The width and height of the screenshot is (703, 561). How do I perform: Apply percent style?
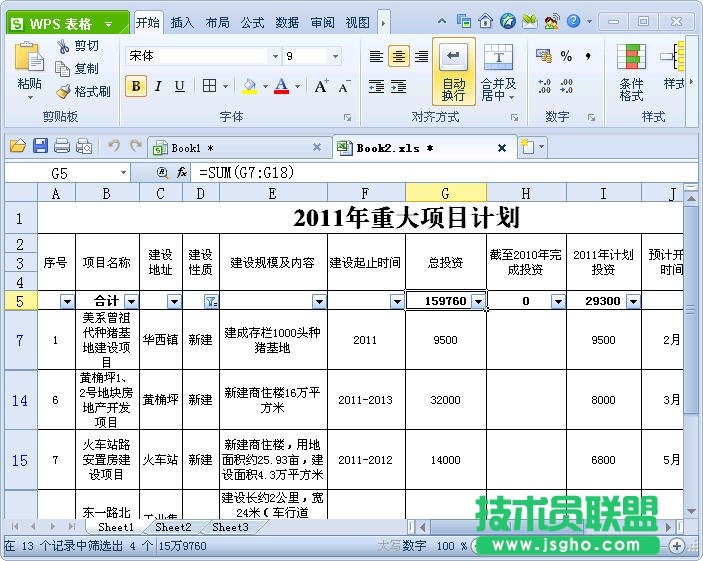(566, 56)
